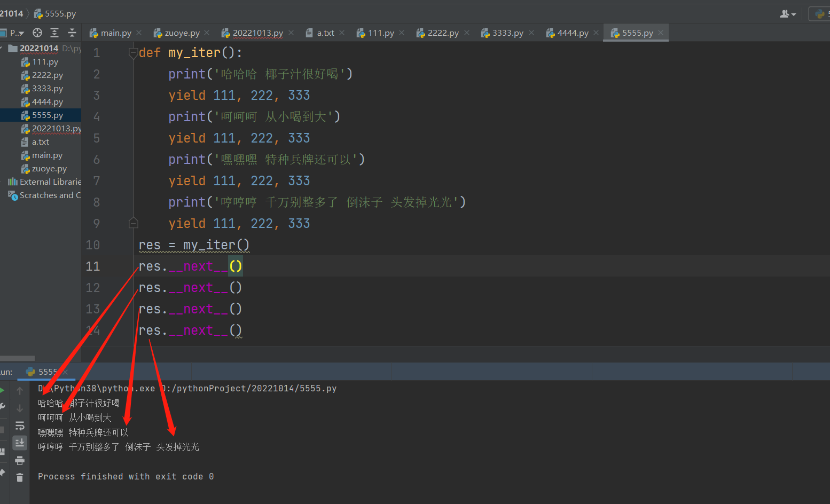Viewport: 830px width, 504px height.
Task: Clear all console output with trash icon
Action: coord(20,477)
